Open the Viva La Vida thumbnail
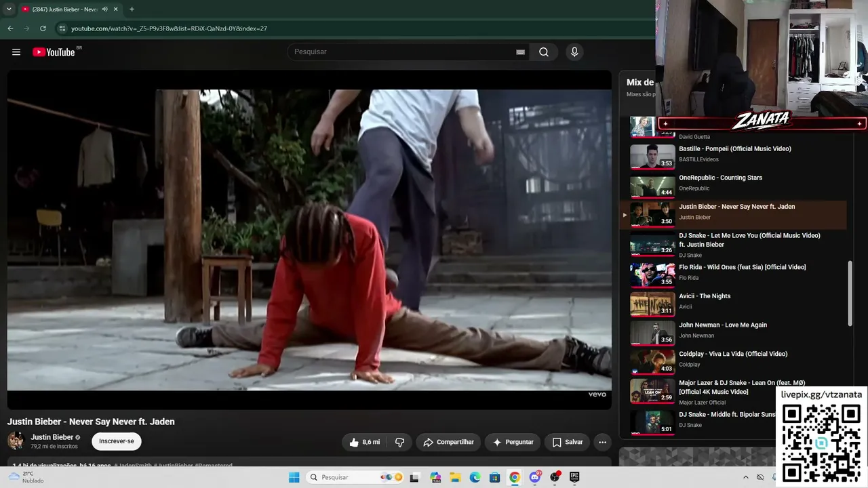This screenshot has height=488, width=868. pyautogui.click(x=652, y=362)
